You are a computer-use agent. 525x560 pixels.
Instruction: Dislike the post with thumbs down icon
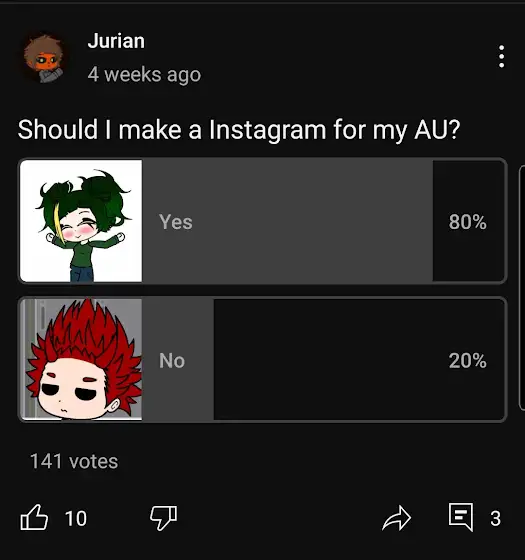click(164, 518)
